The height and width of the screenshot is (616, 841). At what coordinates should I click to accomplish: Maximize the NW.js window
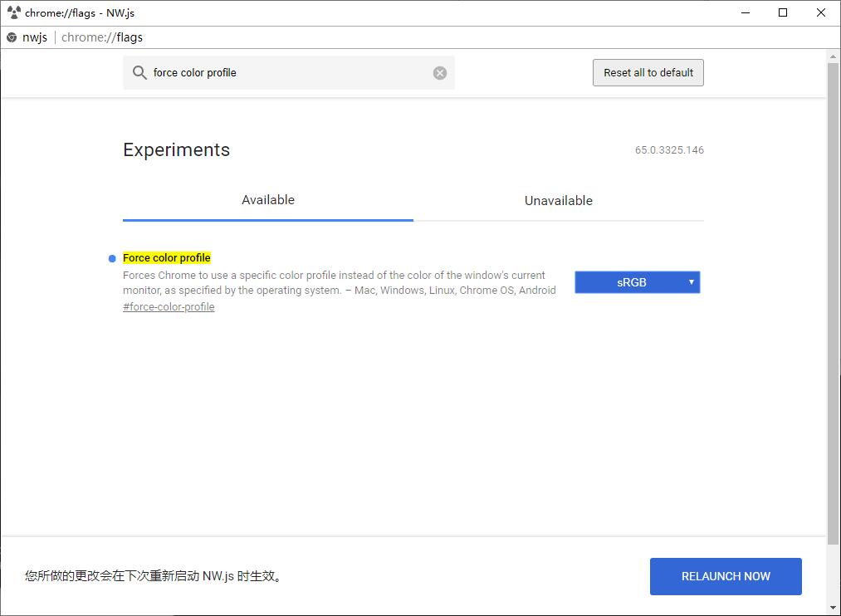[783, 12]
